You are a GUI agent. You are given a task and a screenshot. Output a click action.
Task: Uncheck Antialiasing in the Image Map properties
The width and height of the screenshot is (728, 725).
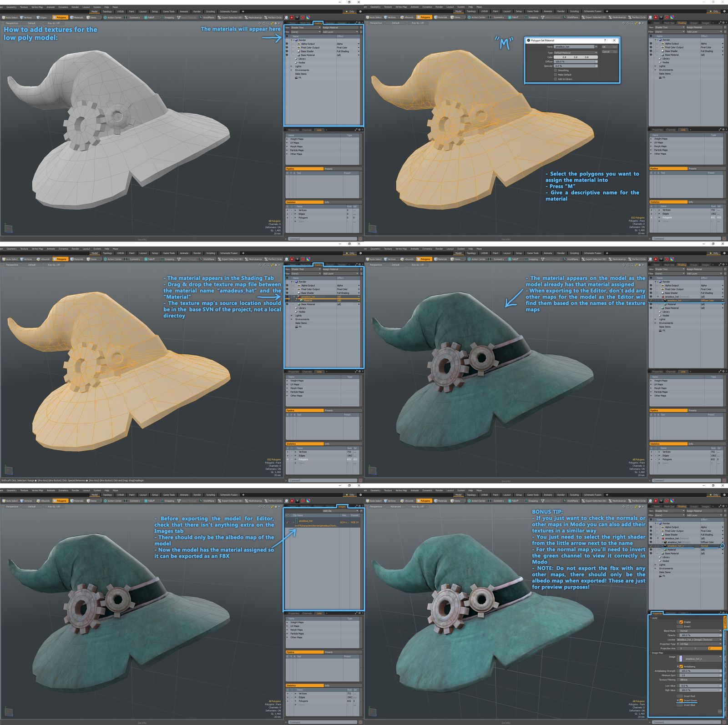[x=681, y=666]
